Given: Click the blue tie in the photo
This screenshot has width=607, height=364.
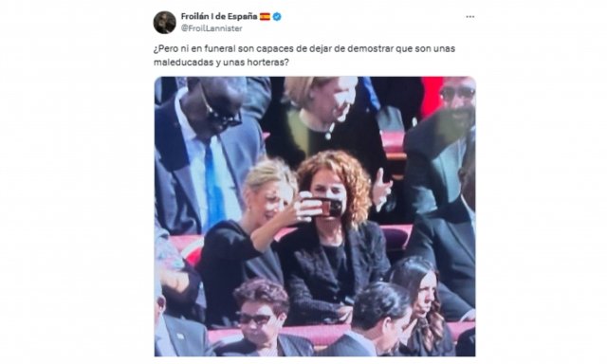Looking at the screenshot, I should [x=213, y=182].
